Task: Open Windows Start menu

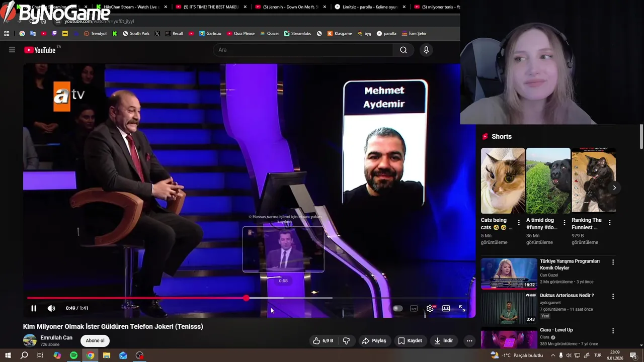Action: click(x=8, y=355)
